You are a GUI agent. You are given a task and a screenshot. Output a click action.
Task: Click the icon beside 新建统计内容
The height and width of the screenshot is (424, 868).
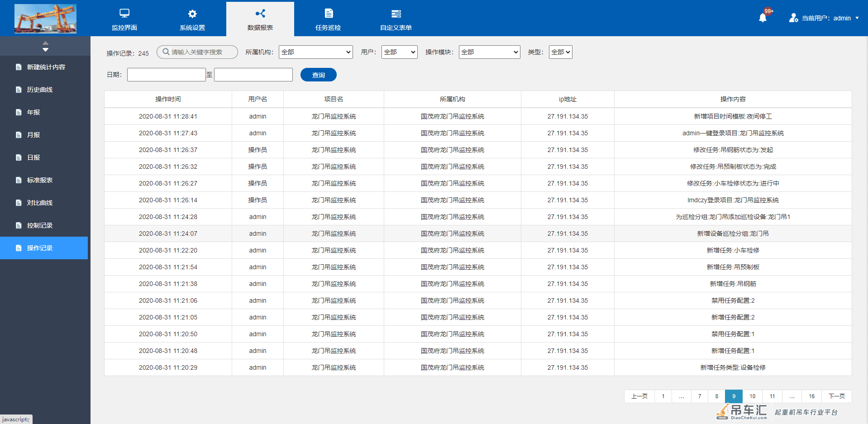pyautogui.click(x=19, y=67)
